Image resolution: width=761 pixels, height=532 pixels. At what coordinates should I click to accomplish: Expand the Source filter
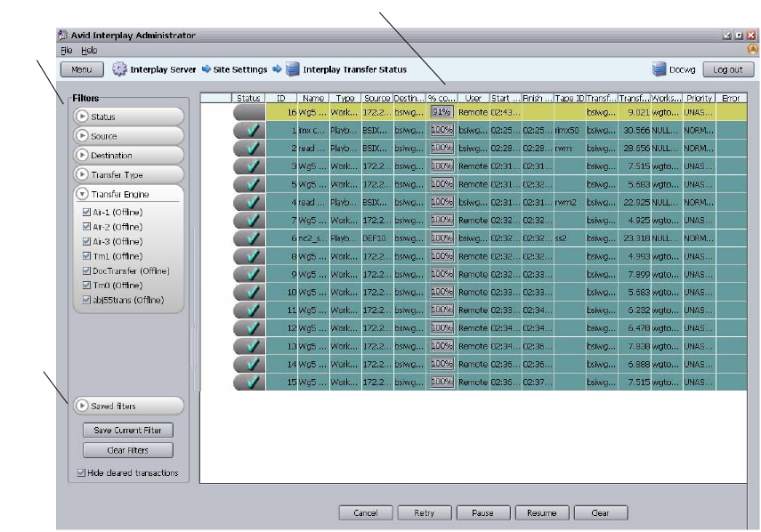click(82, 136)
